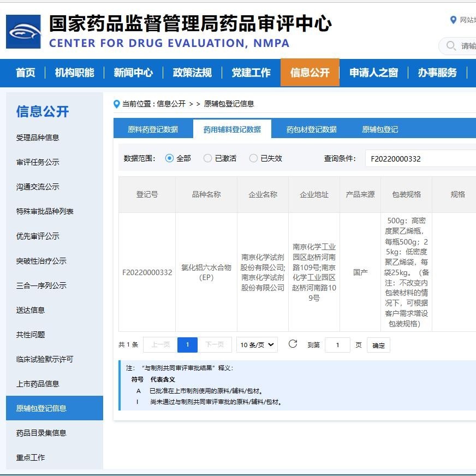Click the 国家药品监督管理局药品审评中心 site title
Viewport: 476px width, 476px height.
[x=191, y=23]
